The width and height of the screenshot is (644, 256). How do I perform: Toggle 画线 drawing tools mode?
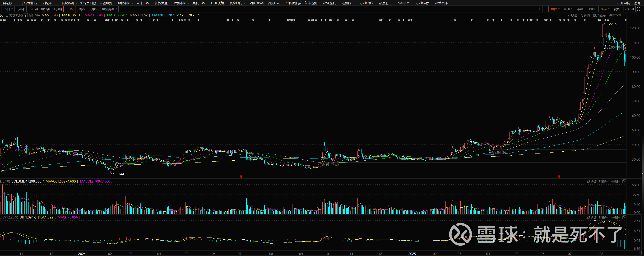(x=592, y=9)
